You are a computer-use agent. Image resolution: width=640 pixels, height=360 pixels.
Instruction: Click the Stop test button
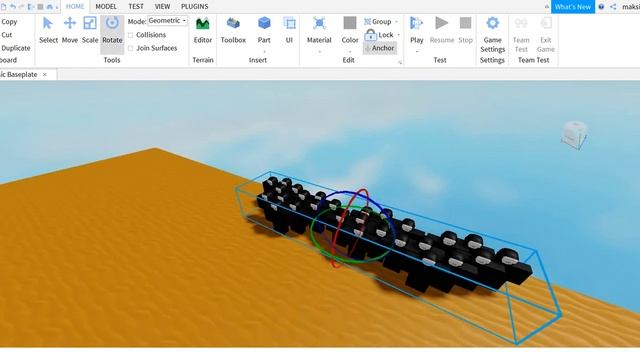(x=465, y=30)
